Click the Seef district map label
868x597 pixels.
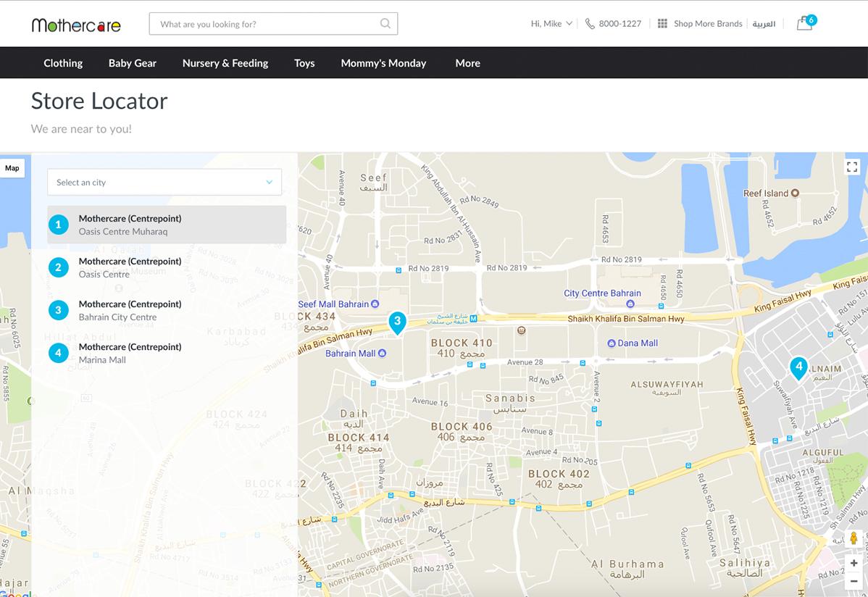tap(374, 178)
